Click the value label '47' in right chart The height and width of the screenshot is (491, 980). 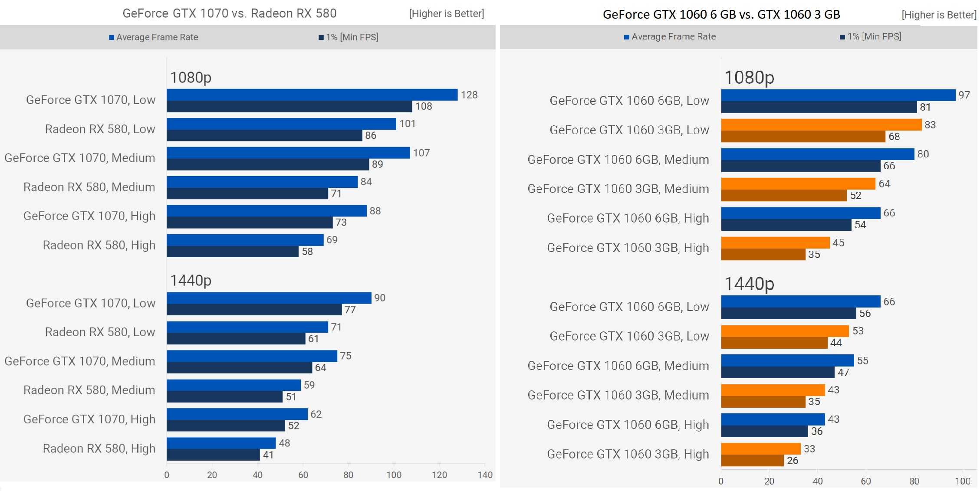point(843,373)
